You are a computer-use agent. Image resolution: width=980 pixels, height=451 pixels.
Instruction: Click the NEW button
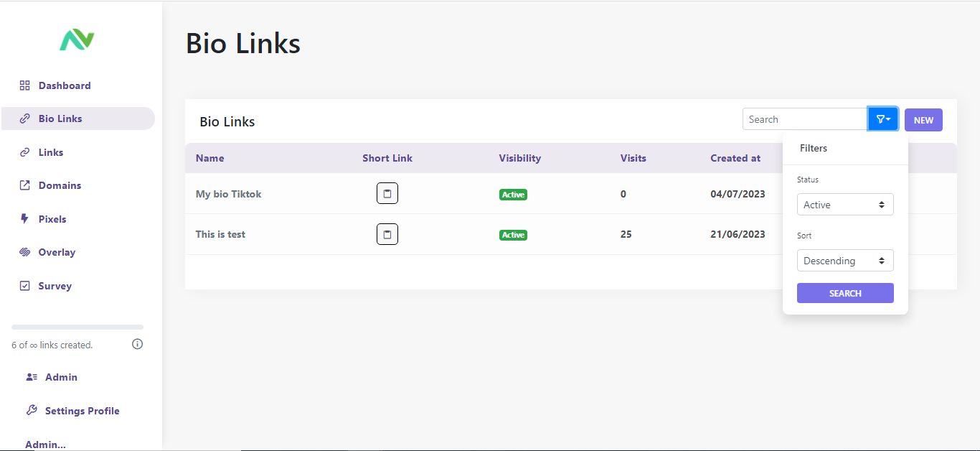(x=923, y=120)
